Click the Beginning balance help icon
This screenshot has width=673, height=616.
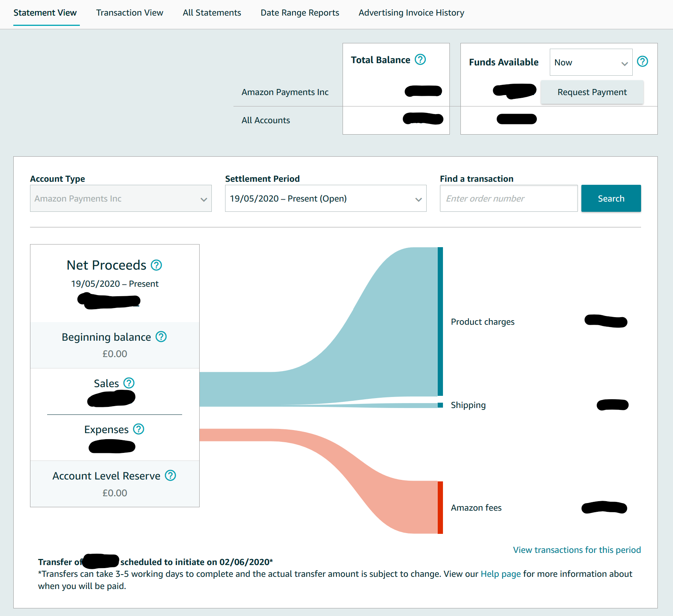pyautogui.click(x=161, y=337)
